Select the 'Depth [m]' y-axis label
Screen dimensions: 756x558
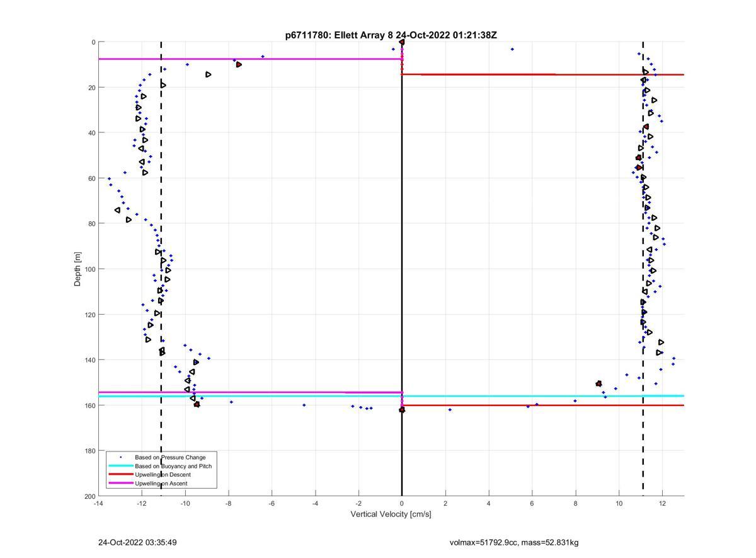78,269
